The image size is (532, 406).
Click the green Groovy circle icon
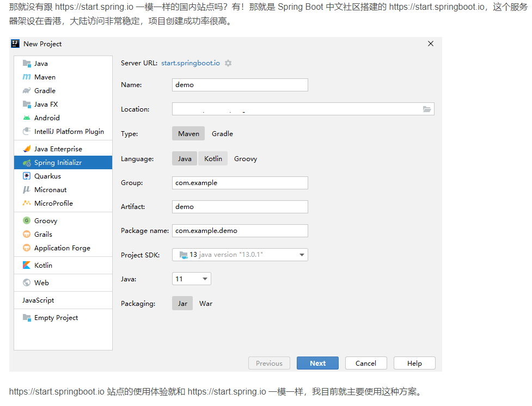(27, 221)
